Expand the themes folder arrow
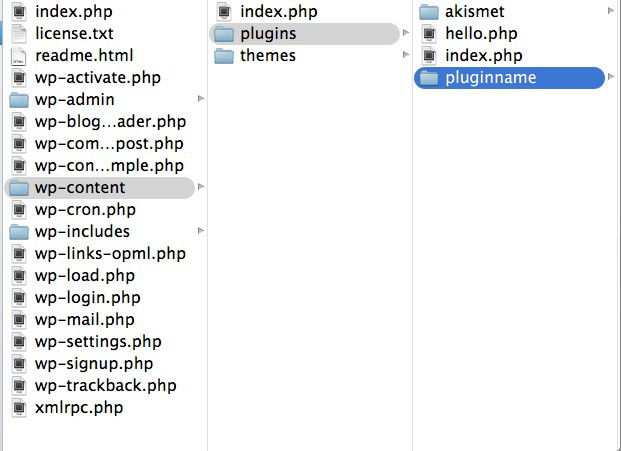The image size is (621, 451). pyautogui.click(x=406, y=55)
